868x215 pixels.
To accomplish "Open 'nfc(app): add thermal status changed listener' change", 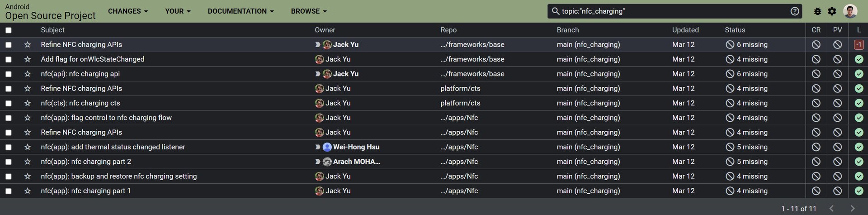I will tap(113, 147).
